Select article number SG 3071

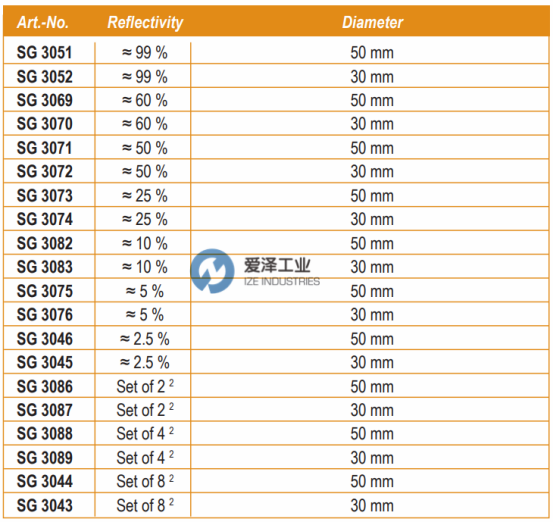pos(45,148)
